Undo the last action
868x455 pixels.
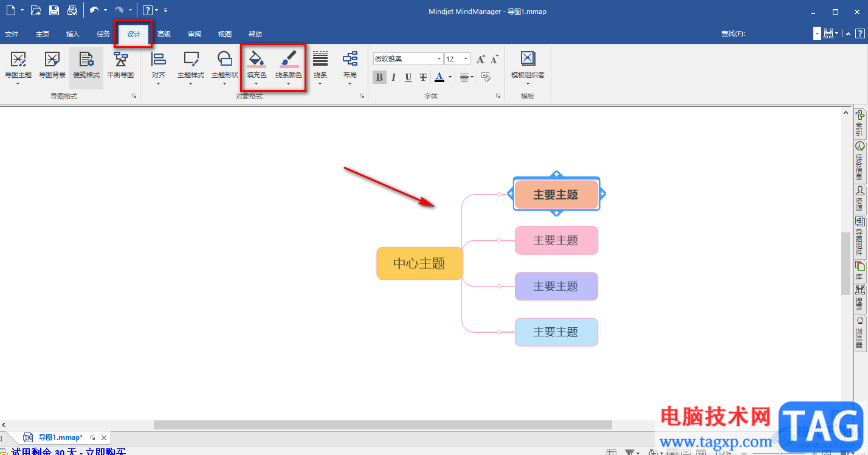click(x=94, y=10)
